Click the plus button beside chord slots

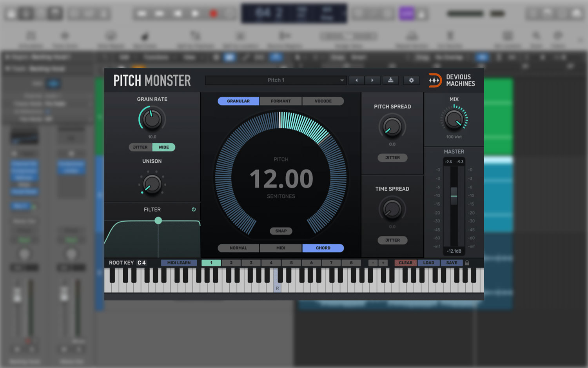pos(383,263)
